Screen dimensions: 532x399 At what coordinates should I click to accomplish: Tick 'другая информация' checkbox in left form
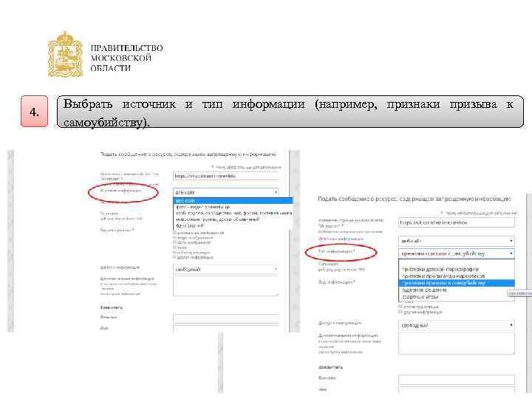coord(174,257)
